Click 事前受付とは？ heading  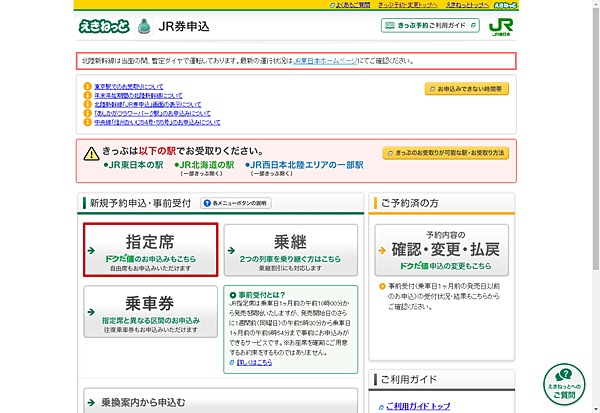click(262, 295)
